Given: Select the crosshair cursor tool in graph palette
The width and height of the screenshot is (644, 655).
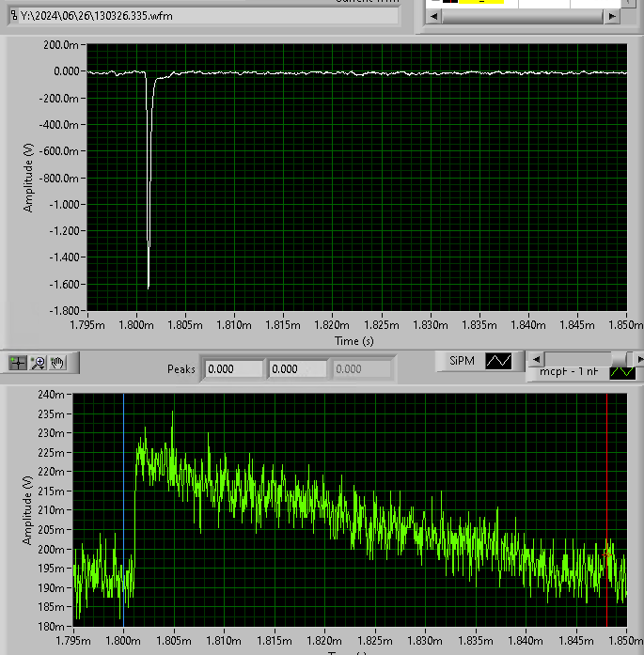Looking at the screenshot, I should tap(18, 362).
